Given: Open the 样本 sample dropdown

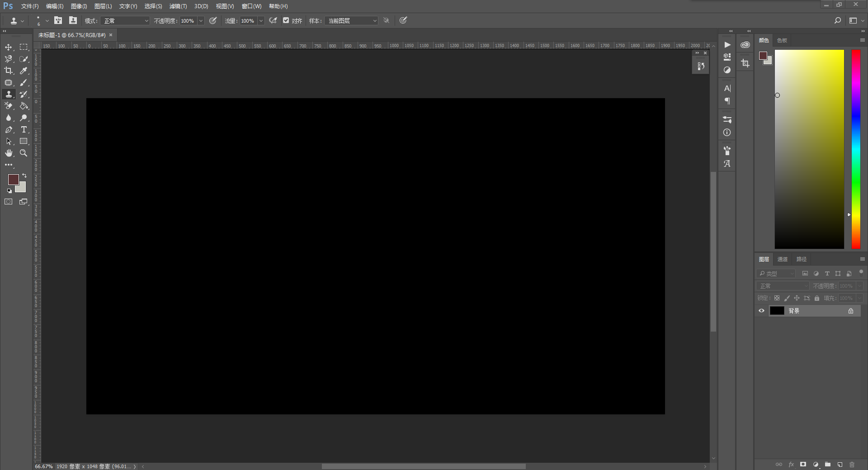Looking at the screenshot, I should click(351, 21).
